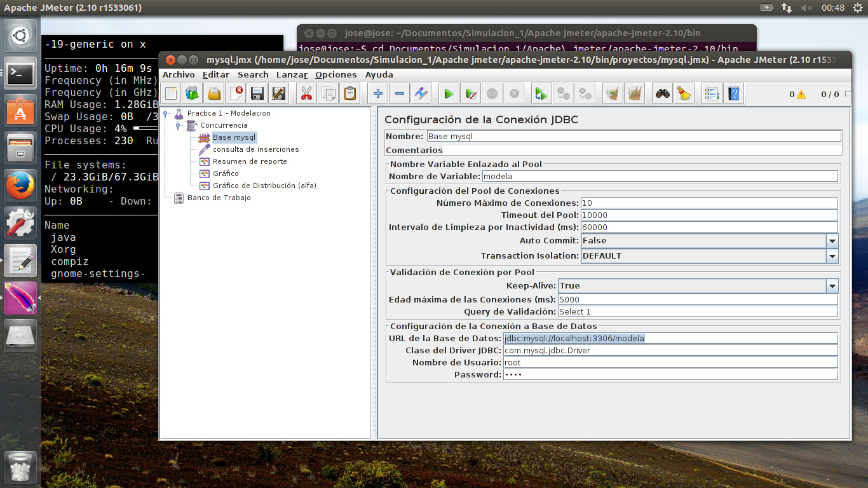Save the test plan with the floppy icon
Image resolution: width=868 pixels, height=488 pixels.
coord(257,93)
